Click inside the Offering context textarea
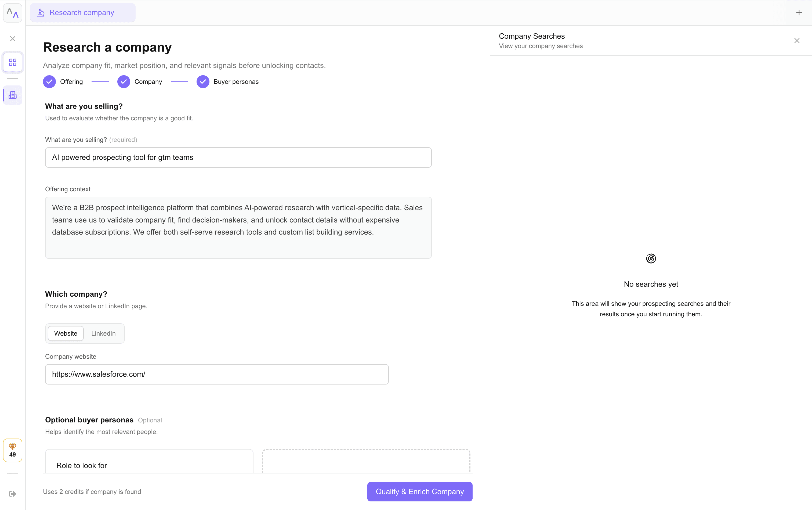Image resolution: width=812 pixels, height=510 pixels. [238, 228]
